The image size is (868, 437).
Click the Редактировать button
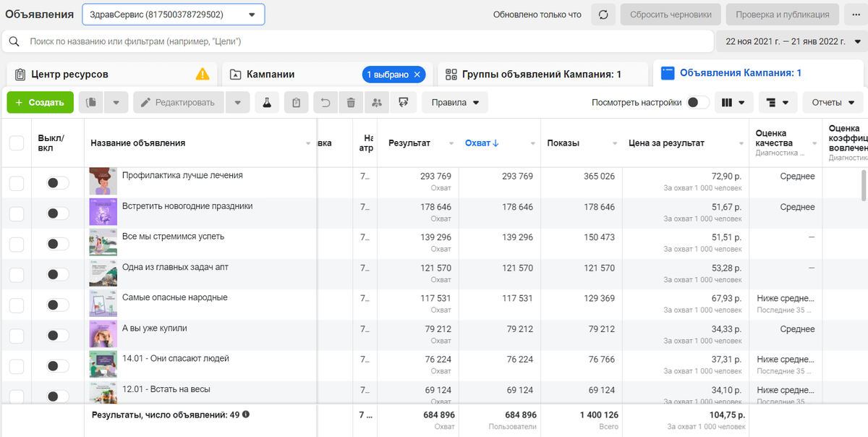tap(179, 103)
